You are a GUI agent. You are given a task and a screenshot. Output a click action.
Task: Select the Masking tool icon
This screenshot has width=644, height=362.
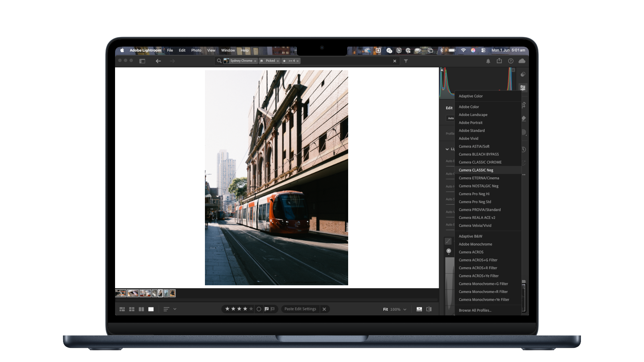524,132
